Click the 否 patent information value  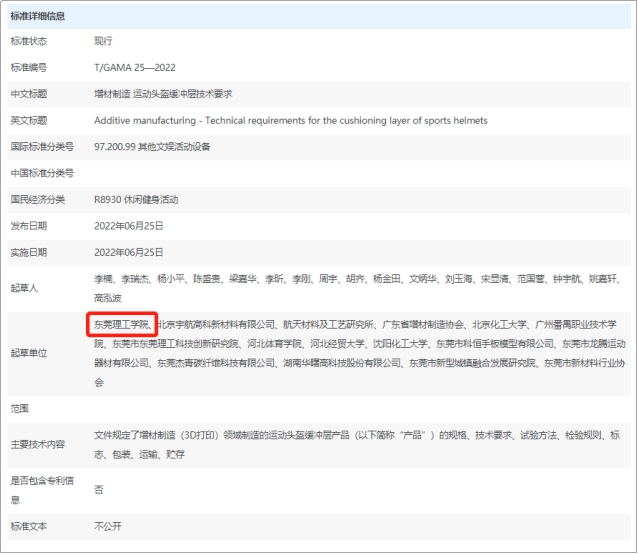(98, 490)
